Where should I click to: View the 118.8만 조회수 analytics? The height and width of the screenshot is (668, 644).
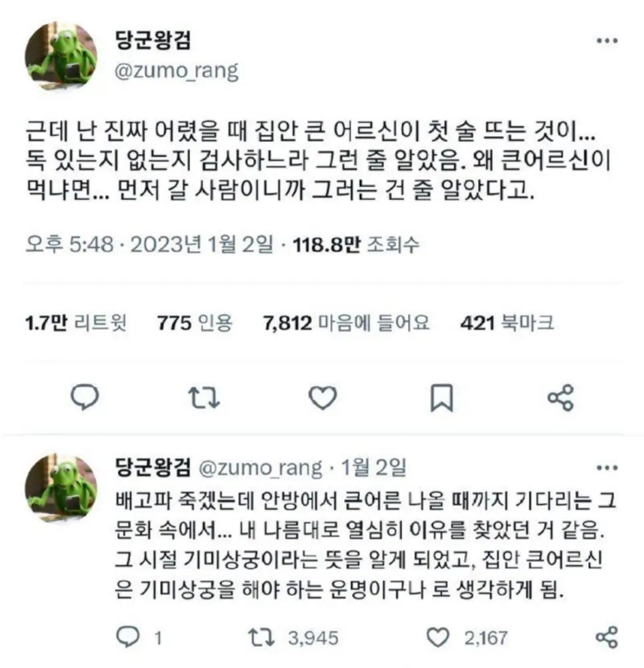356,245
